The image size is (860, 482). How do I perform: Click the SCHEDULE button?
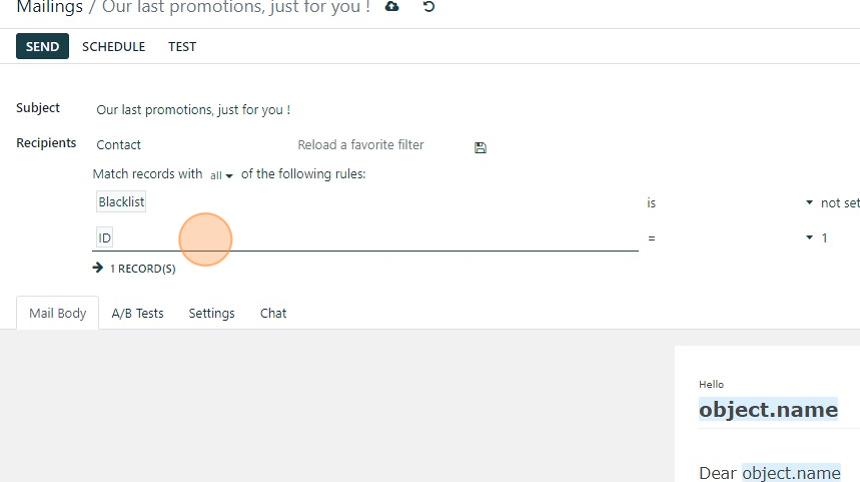(114, 47)
